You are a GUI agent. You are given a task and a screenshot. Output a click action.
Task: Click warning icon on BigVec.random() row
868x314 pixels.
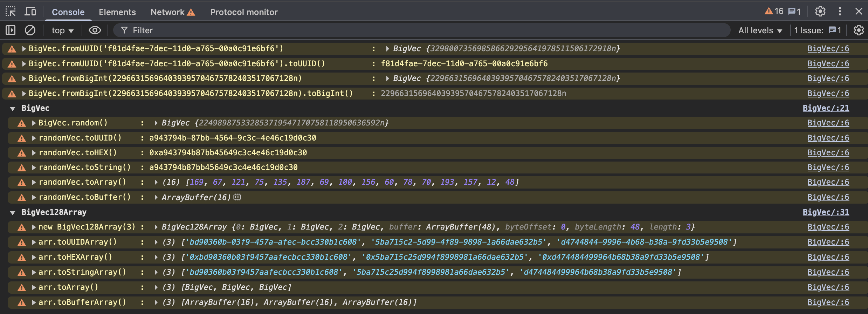coord(22,123)
